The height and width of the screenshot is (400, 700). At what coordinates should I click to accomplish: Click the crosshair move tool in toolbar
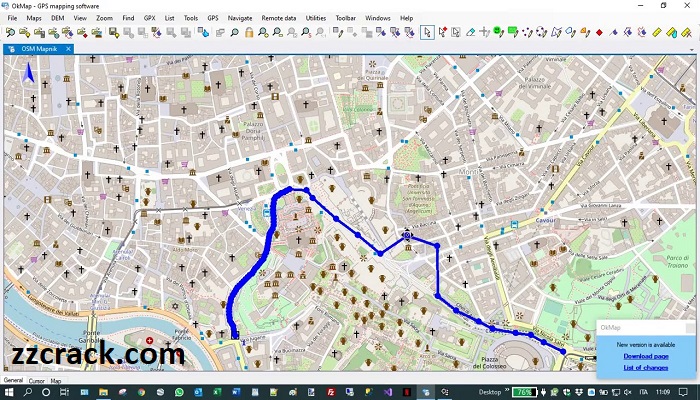coord(484,32)
